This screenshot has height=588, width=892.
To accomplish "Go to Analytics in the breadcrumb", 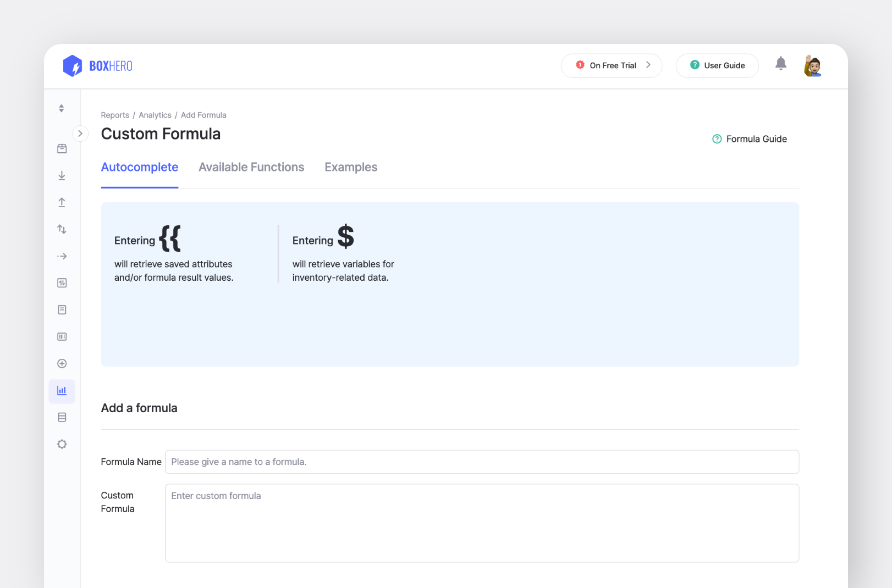I will (x=155, y=115).
